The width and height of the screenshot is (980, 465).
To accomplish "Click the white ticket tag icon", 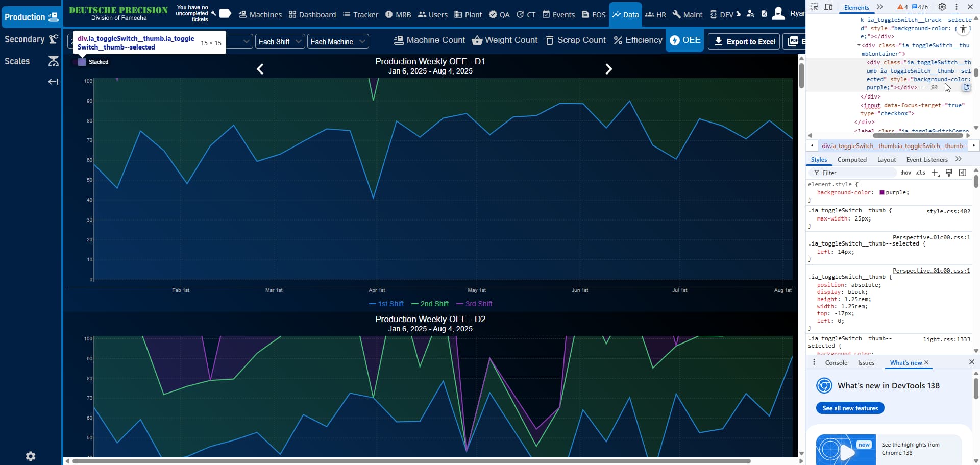I will tap(225, 13).
